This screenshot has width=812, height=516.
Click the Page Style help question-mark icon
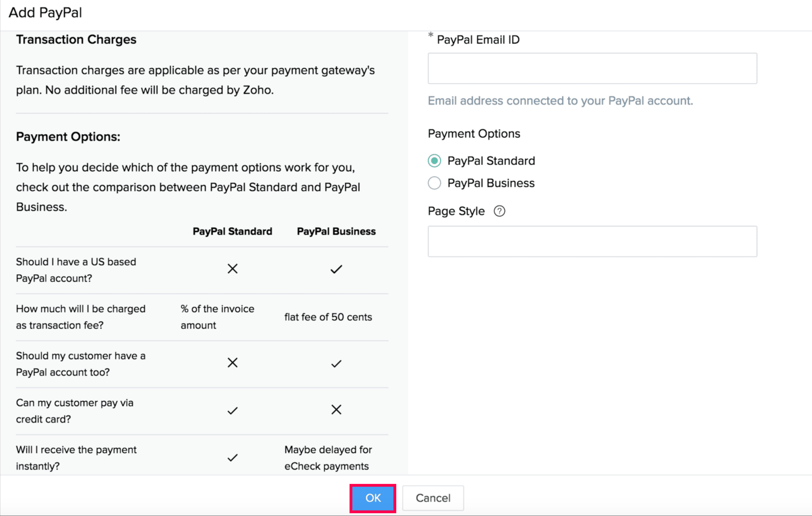click(499, 211)
